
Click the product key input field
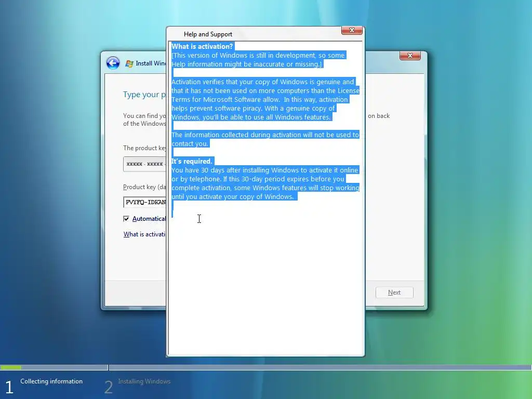coord(145,202)
